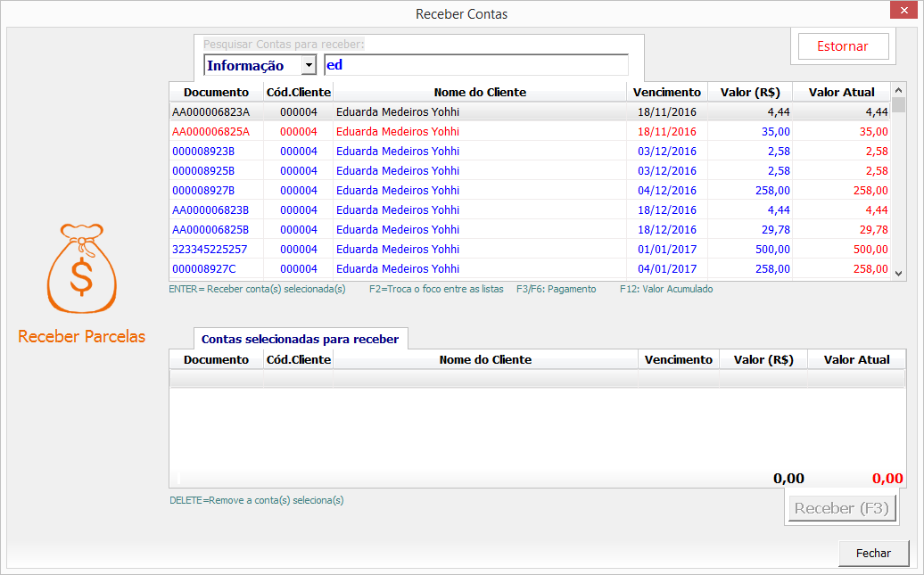Select the Contas selecionadas para receber tab
Screen dimensions: 924x575
point(300,339)
